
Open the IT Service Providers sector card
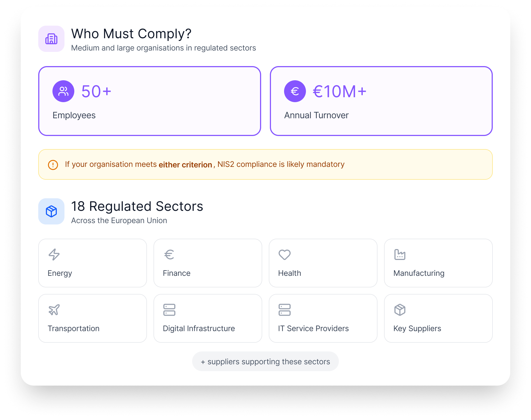tap(323, 318)
